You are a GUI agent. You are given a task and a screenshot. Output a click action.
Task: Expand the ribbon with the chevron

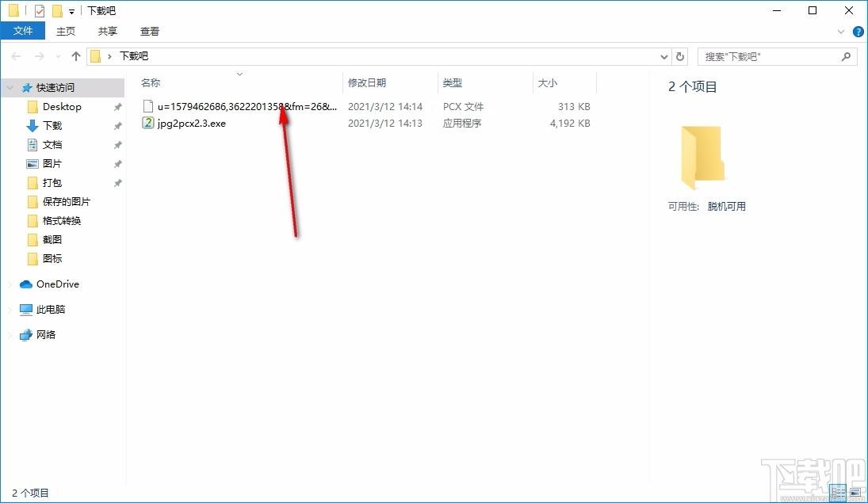841,32
